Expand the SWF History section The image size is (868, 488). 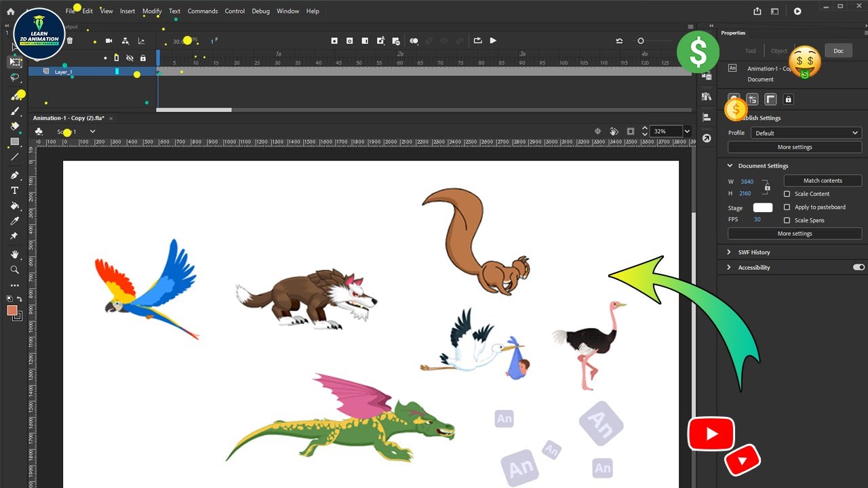point(730,252)
